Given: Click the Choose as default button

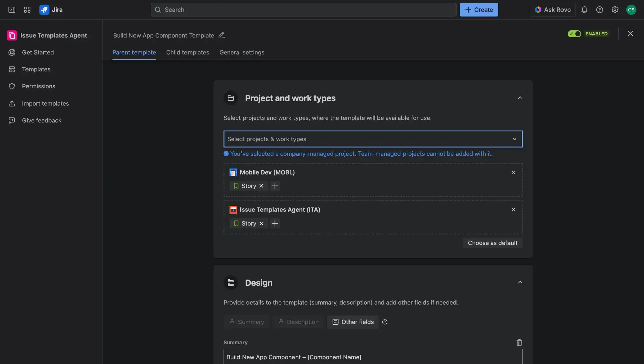Looking at the screenshot, I should [x=492, y=243].
